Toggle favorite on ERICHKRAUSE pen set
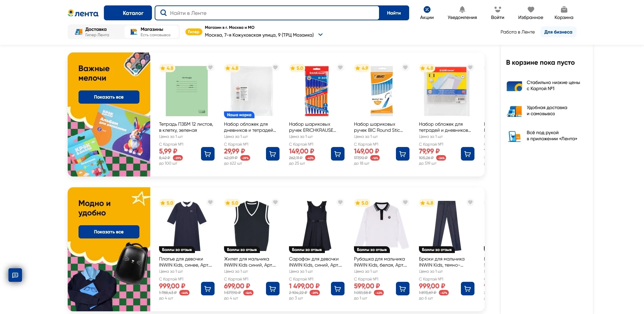This screenshot has height=314, width=644. [340, 67]
